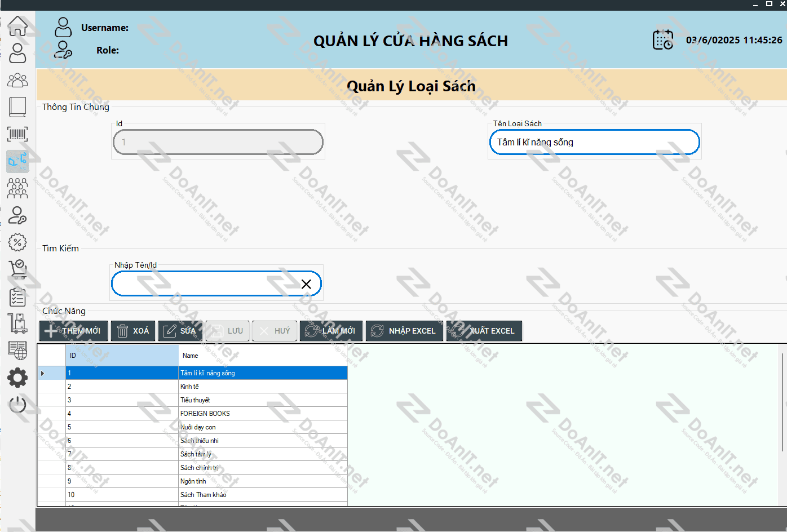Viewport: 787px width, 532px height.
Task: Open the shopping cart icon
Action: (17, 269)
